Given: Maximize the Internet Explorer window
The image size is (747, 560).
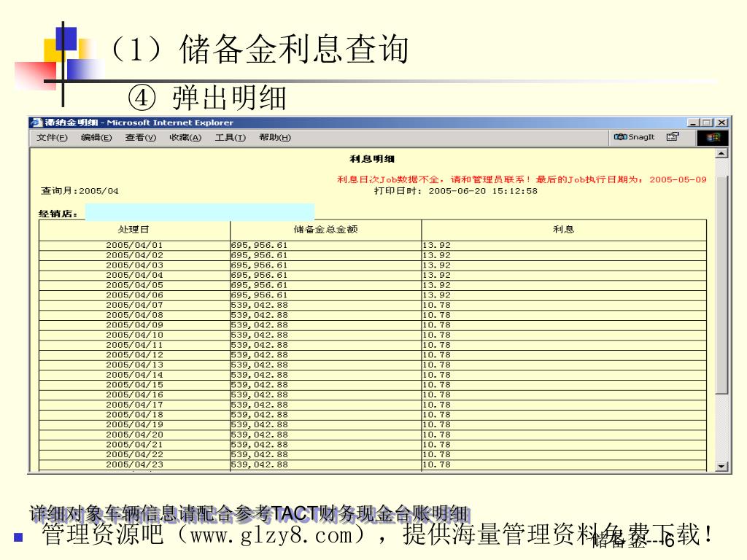Looking at the screenshot, I should (707, 122).
